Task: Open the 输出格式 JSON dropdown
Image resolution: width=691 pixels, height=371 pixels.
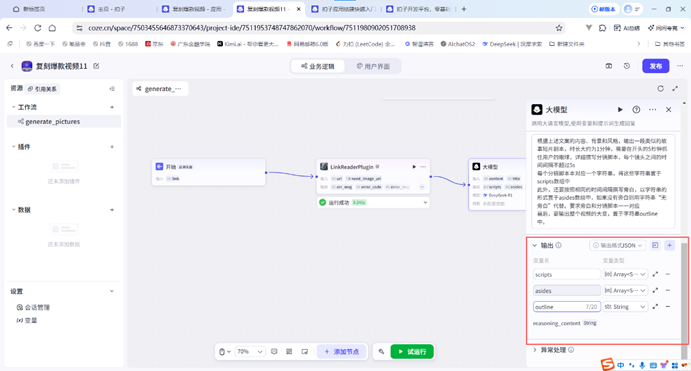Action: 617,245
